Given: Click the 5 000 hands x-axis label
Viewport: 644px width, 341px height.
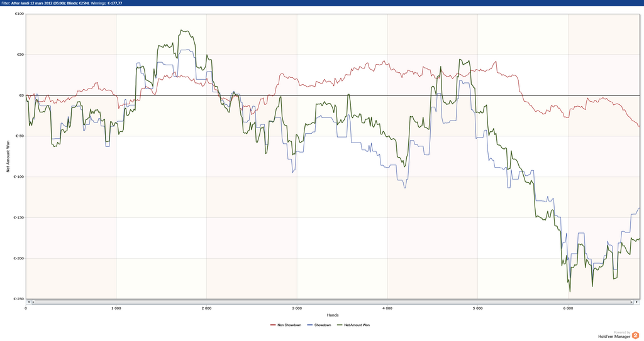Looking at the screenshot, I should point(478,308).
